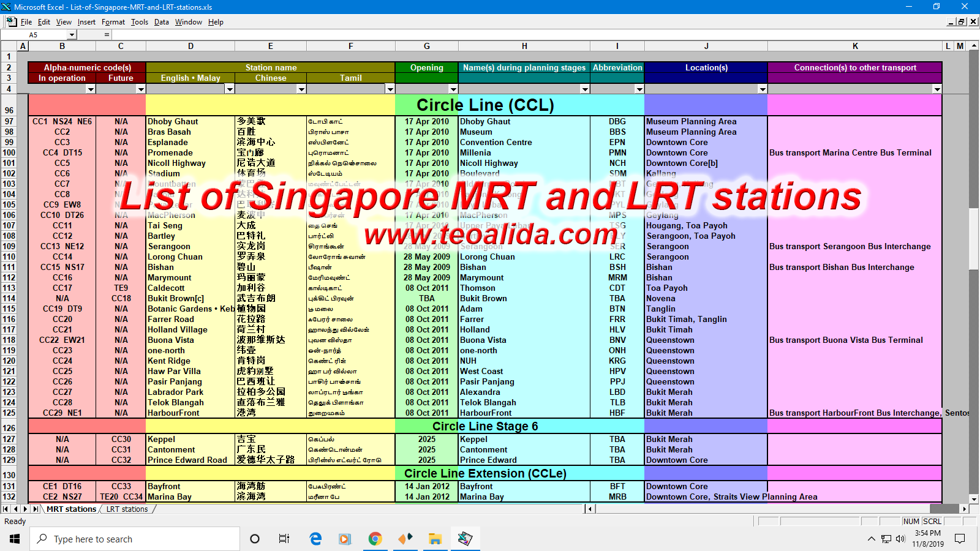The width and height of the screenshot is (980, 551).
Task: Click in the Windows search box
Action: (x=135, y=539)
